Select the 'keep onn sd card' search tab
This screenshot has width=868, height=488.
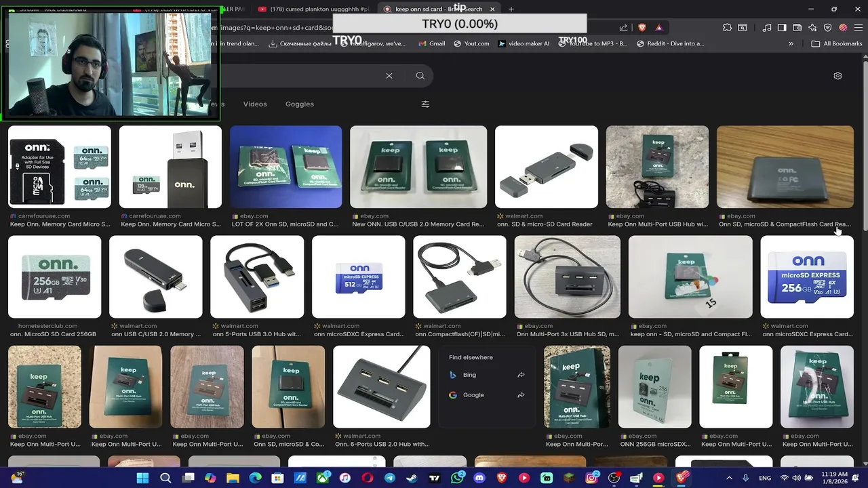[439, 9]
